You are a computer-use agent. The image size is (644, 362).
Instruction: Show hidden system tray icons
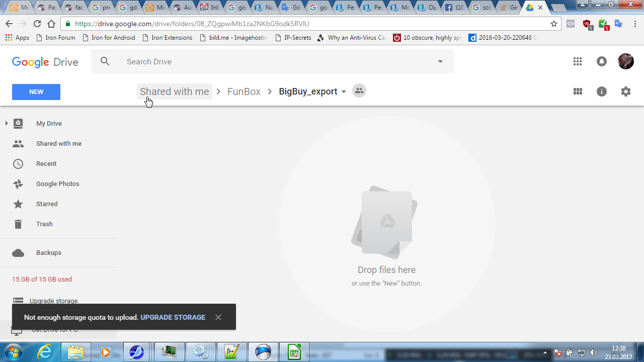tap(545, 352)
